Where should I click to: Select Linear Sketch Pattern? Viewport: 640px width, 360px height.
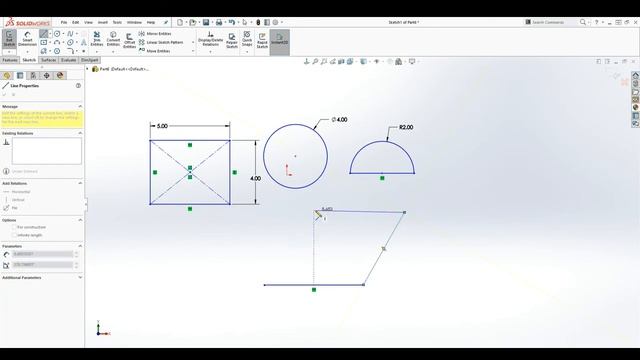161,42
